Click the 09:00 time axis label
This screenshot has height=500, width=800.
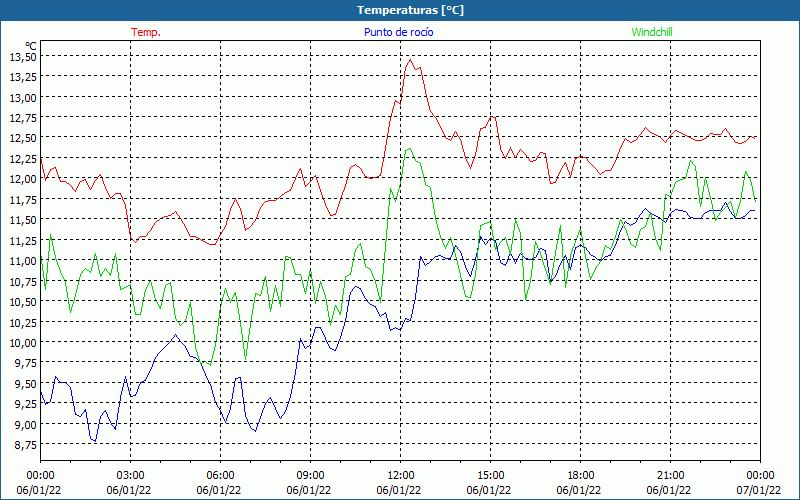click(310, 476)
